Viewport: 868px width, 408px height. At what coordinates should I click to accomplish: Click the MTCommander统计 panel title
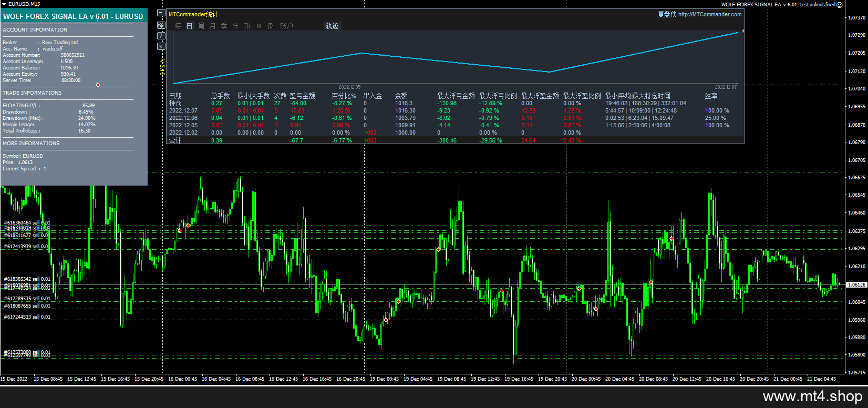point(193,14)
